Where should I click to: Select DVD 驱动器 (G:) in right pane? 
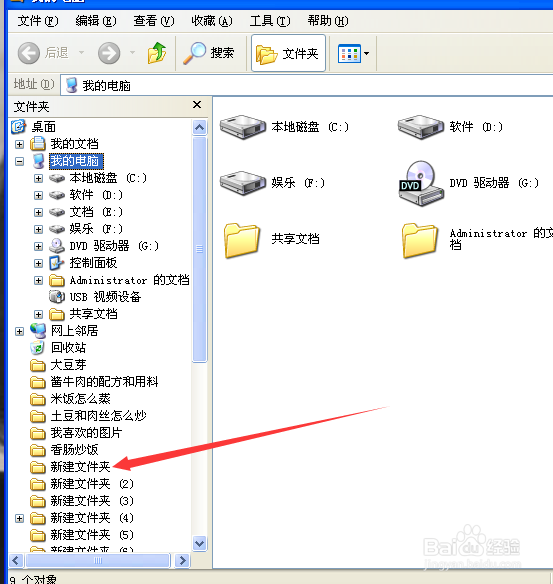point(468,183)
